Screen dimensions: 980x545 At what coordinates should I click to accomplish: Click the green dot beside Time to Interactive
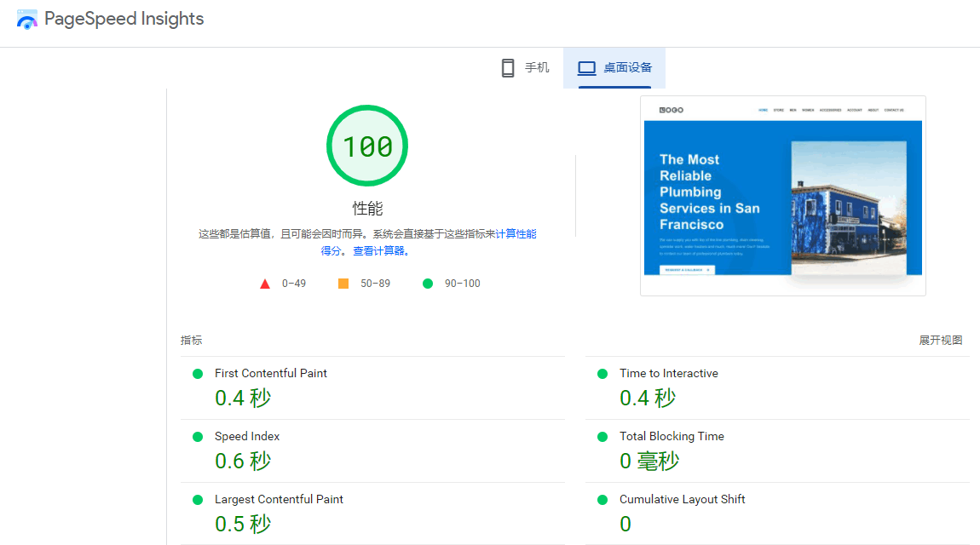(x=602, y=373)
